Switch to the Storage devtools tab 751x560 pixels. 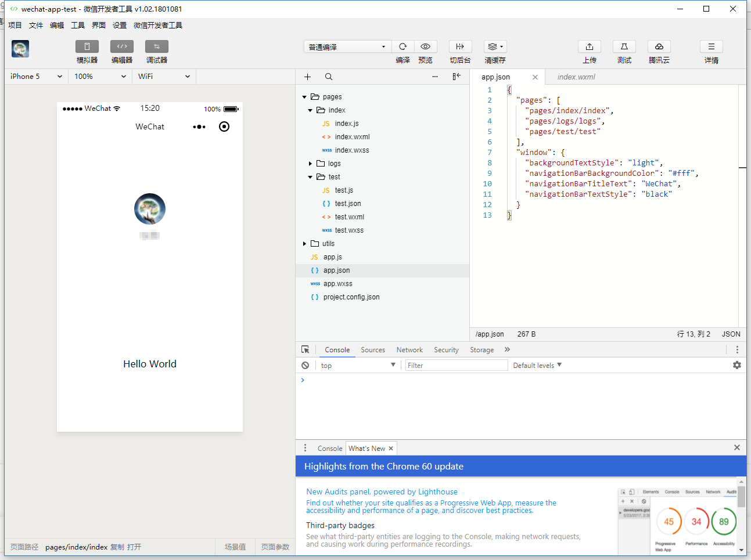481,350
